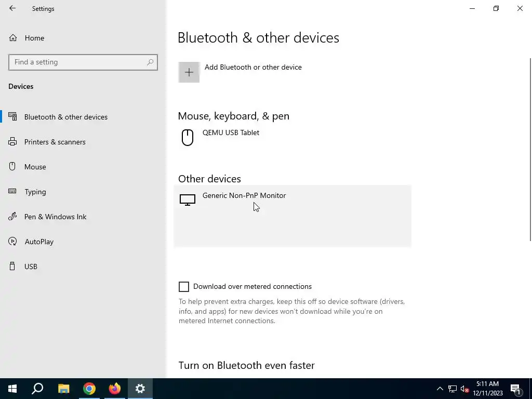Launch Firefox from taskbar
The height and width of the screenshot is (399, 532).
click(x=115, y=389)
